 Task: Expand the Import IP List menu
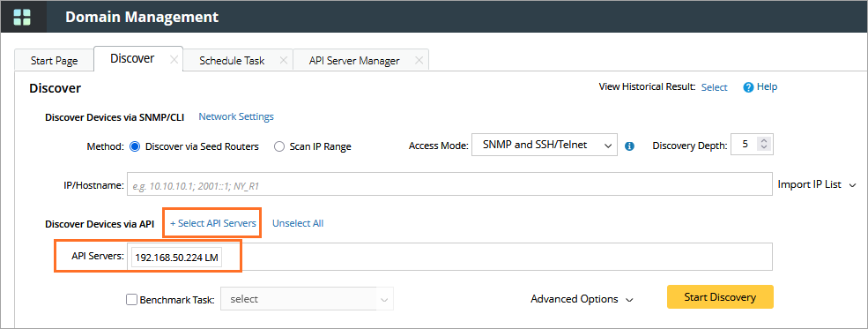pyautogui.click(x=817, y=184)
